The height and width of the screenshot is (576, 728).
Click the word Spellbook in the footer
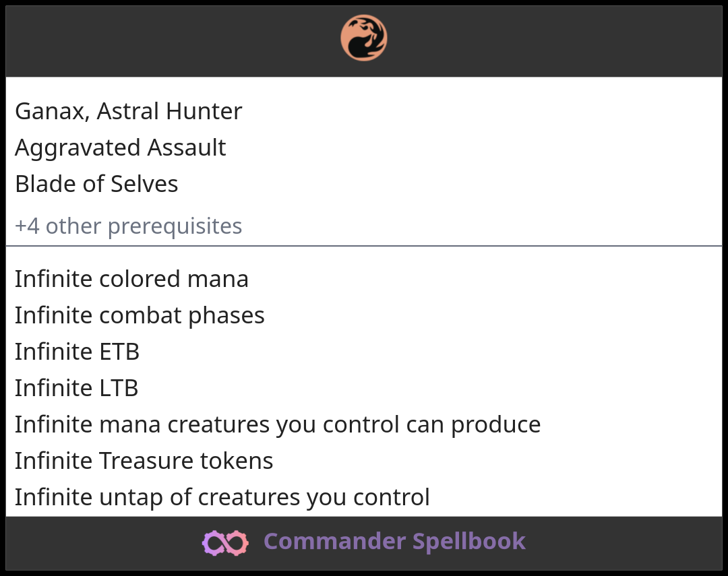coord(469,542)
